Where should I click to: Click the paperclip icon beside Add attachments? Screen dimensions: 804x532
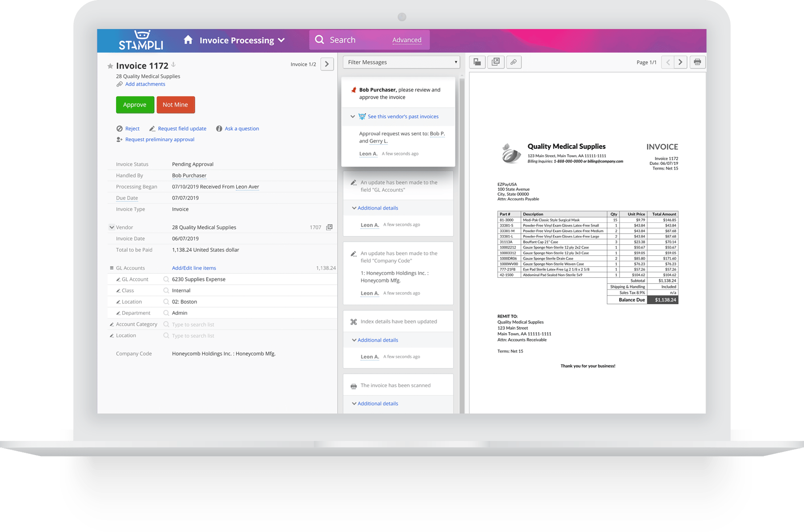(119, 84)
